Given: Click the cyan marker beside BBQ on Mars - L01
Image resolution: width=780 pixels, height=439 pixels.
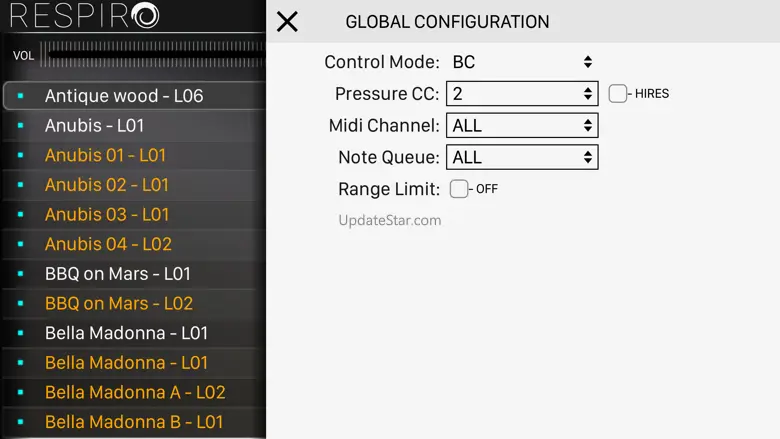Looking at the screenshot, I should pos(20,274).
